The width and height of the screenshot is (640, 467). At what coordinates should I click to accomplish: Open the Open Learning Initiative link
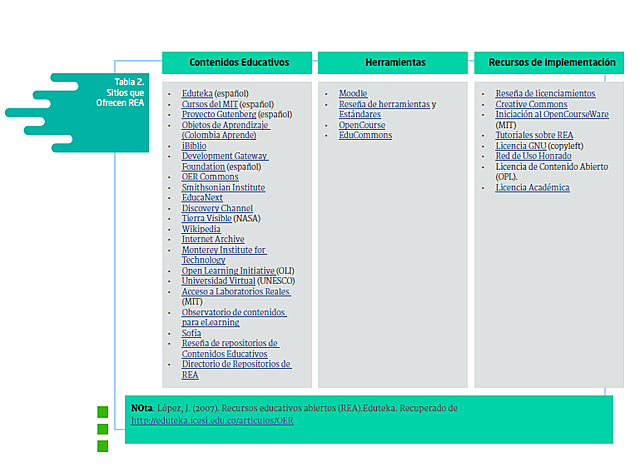tap(228, 271)
